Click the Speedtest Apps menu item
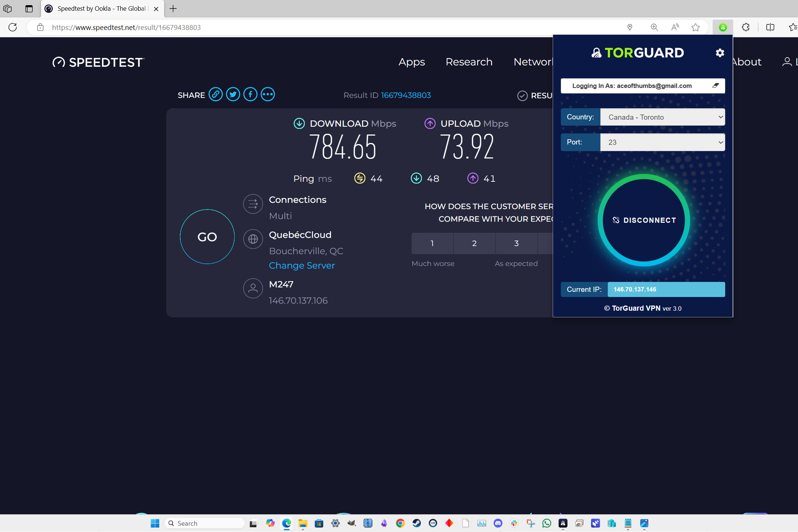This screenshot has width=798, height=532. coord(412,61)
